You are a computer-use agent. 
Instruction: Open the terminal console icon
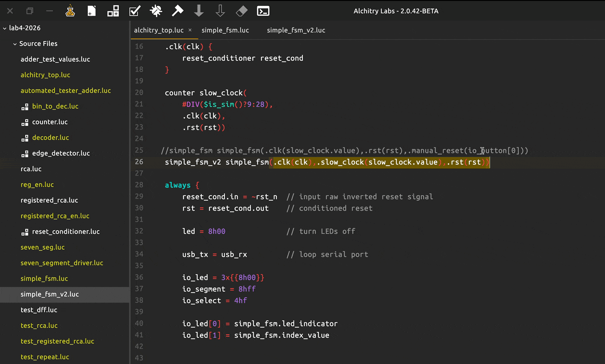point(263,11)
